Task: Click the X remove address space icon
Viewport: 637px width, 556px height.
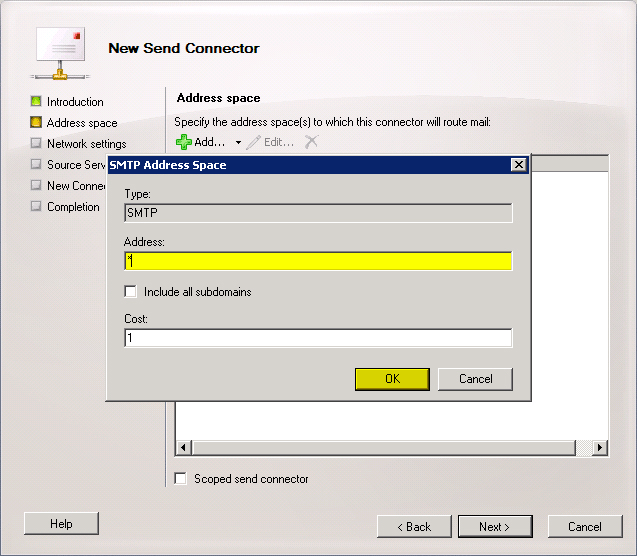Action: click(312, 142)
